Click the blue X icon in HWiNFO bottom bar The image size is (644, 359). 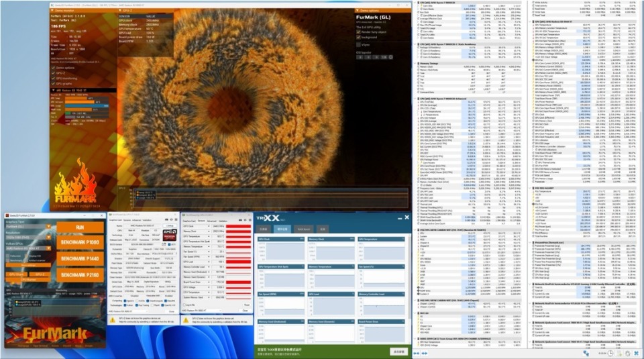coord(636,353)
